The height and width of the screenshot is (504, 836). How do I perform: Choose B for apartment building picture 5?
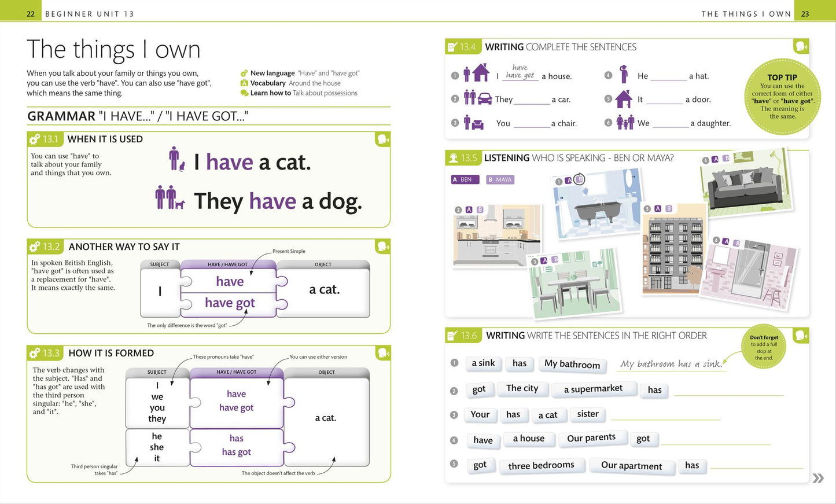coord(668,208)
